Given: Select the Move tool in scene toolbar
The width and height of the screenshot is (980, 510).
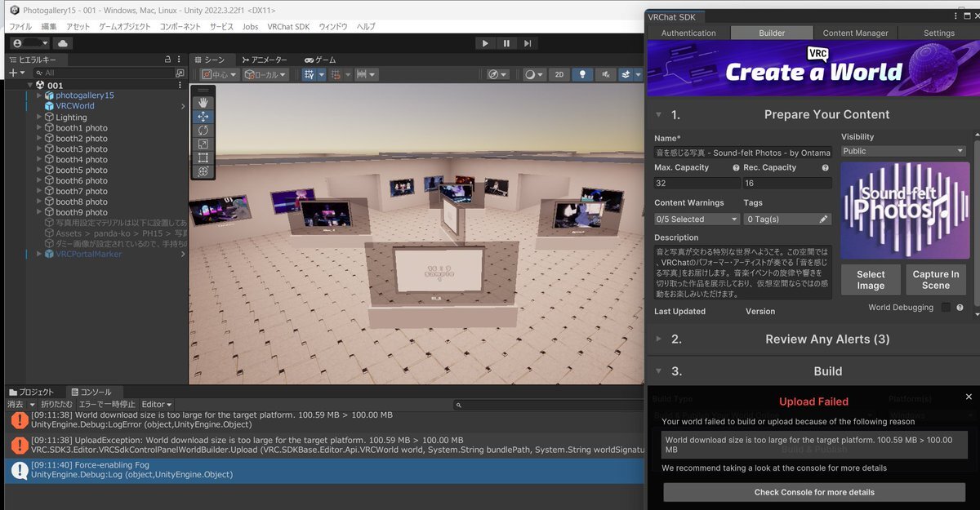Looking at the screenshot, I should click(x=203, y=117).
